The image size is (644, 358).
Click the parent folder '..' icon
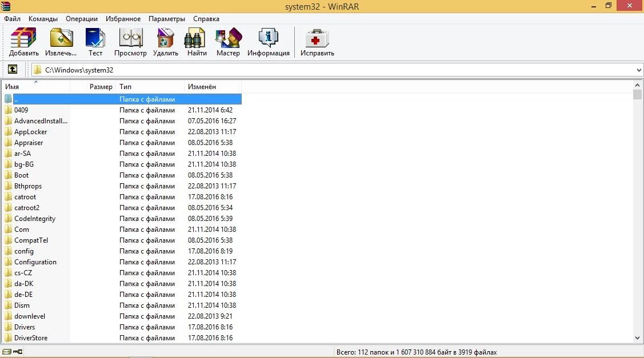8,99
